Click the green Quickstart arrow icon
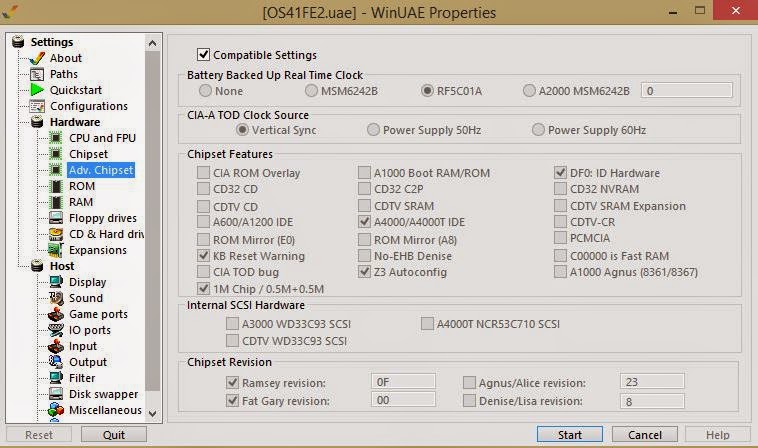This screenshot has height=448, width=758. coord(37,90)
